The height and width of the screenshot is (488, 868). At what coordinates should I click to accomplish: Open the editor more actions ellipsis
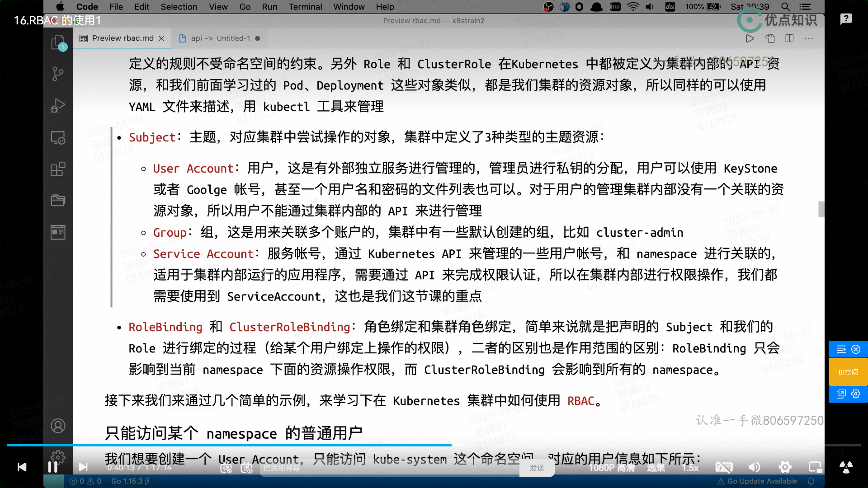(809, 38)
